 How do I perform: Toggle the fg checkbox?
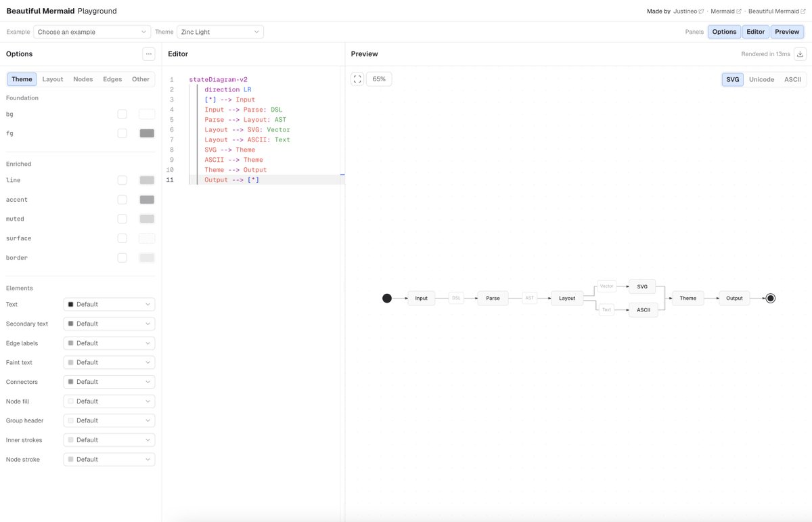point(122,133)
